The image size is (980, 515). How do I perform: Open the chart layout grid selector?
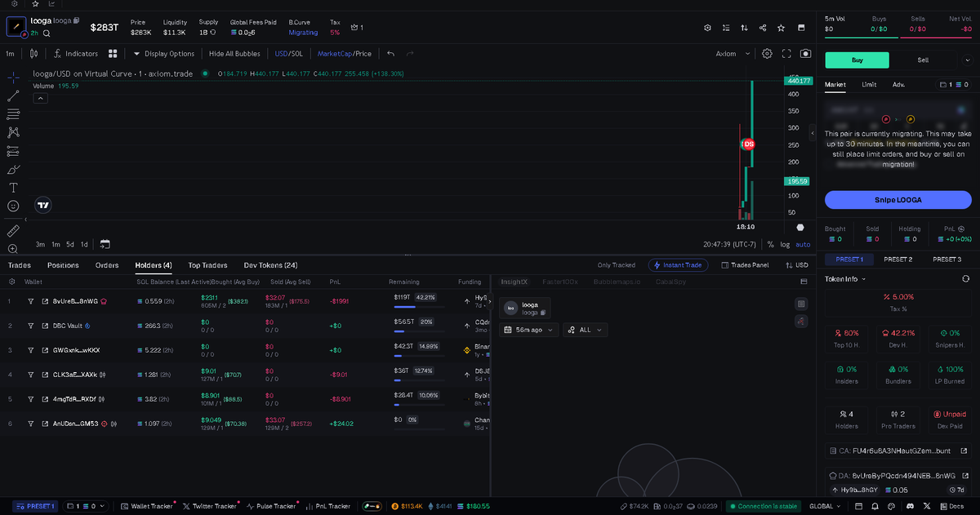[114, 54]
